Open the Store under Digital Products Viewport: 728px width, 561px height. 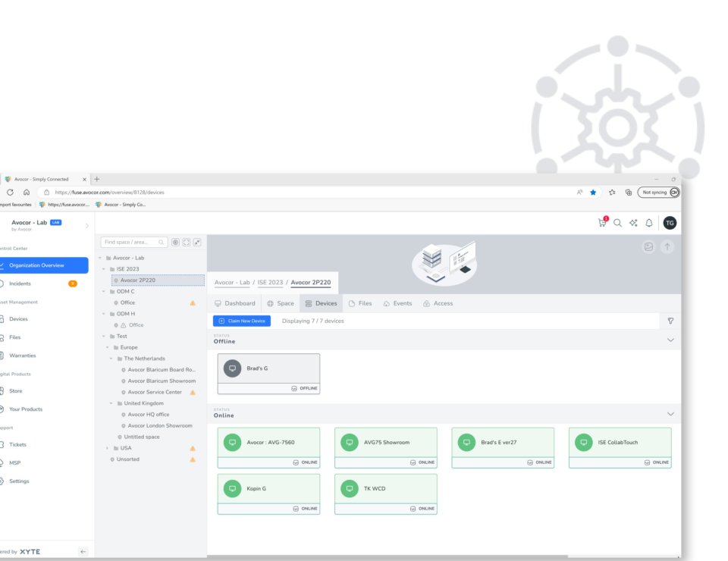[x=17, y=390]
